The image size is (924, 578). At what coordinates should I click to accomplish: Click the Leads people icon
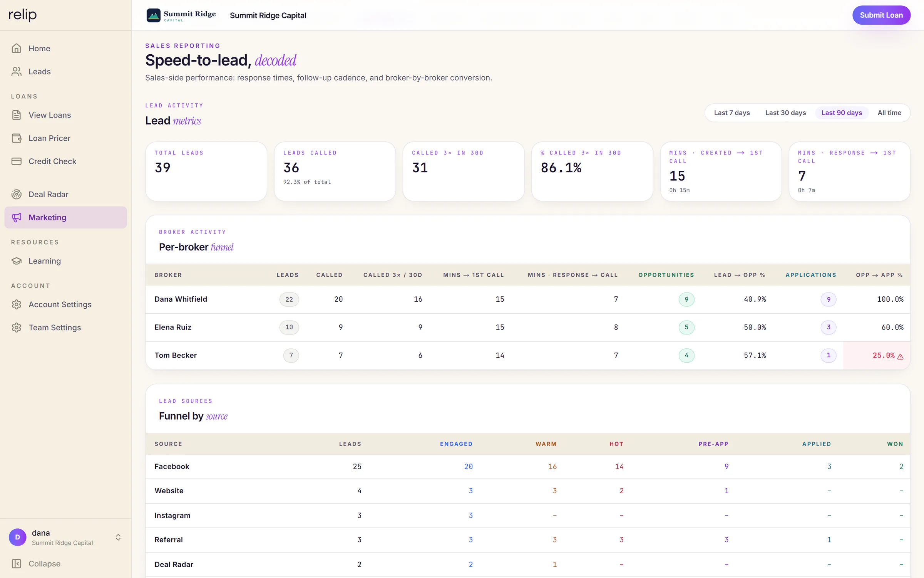coord(17,71)
